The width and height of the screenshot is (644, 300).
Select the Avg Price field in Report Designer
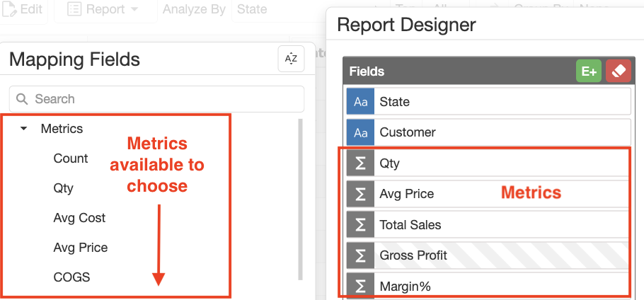pos(489,194)
